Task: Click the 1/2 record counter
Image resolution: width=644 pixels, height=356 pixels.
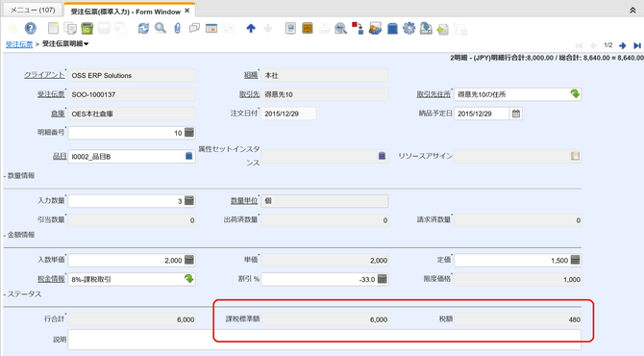Action: 607,45
